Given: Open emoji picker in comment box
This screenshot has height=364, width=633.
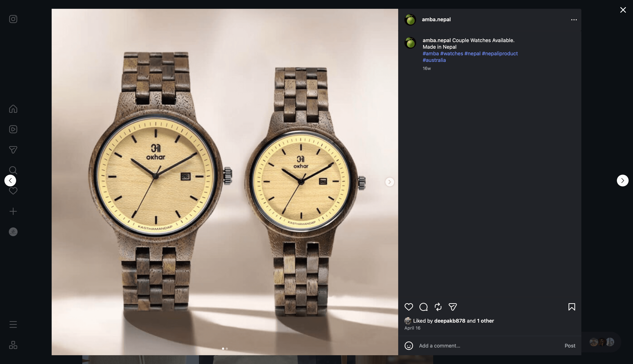Looking at the screenshot, I should (409, 346).
